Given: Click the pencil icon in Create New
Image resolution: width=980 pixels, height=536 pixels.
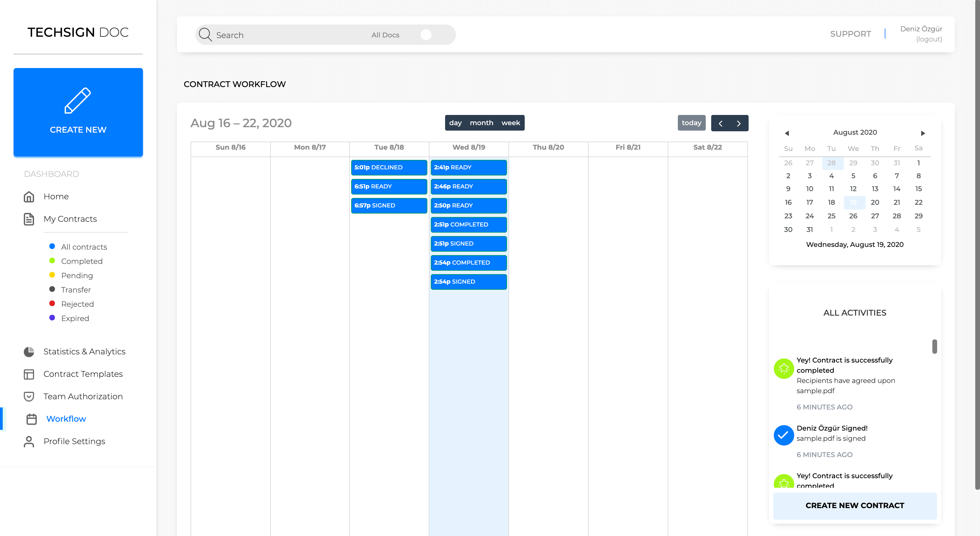Looking at the screenshot, I should tap(78, 100).
